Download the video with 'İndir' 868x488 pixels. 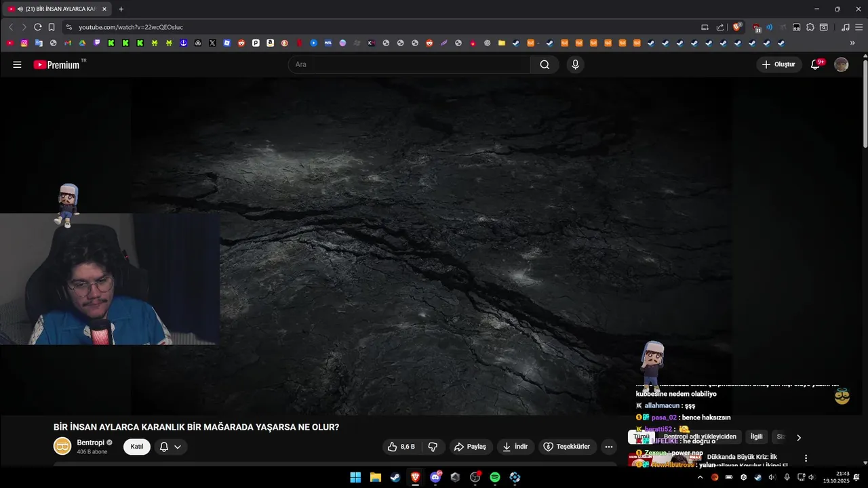tap(515, 447)
